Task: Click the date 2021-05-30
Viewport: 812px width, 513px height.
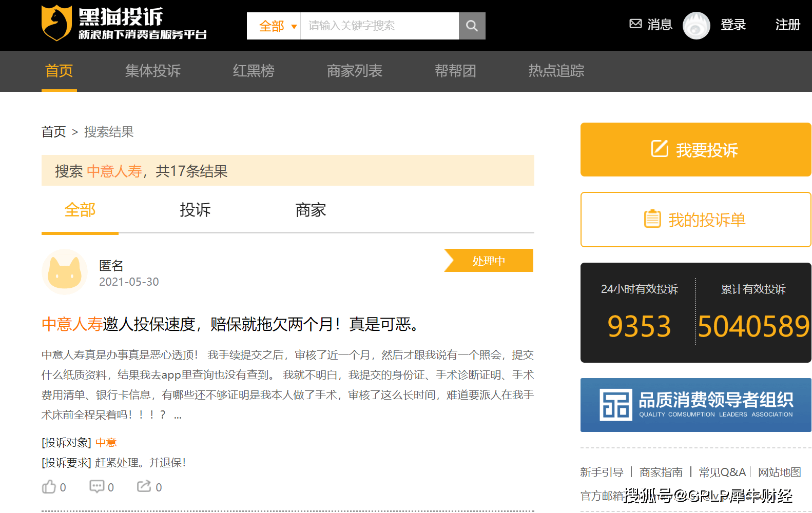Action: click(x=129, y=282)
